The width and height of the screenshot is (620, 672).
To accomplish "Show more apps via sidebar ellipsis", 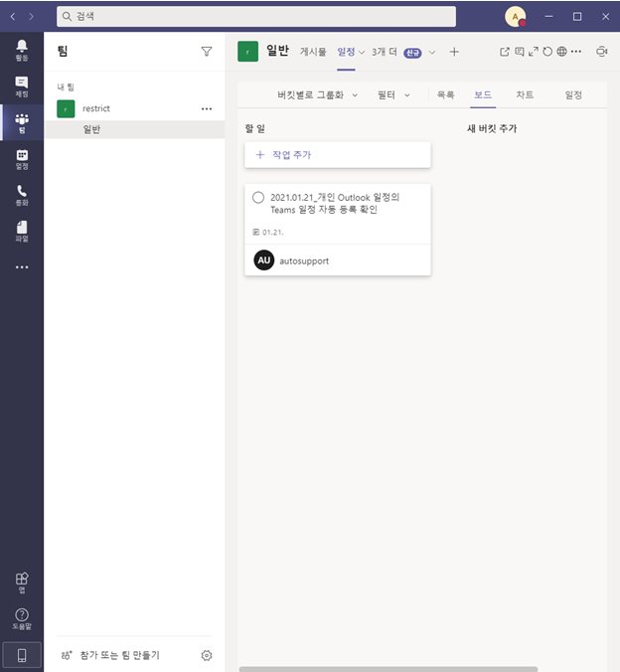I will (22, 267).
